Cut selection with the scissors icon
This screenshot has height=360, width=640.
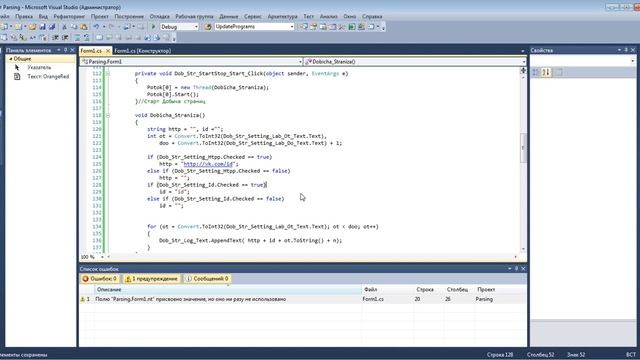[64, 27]
